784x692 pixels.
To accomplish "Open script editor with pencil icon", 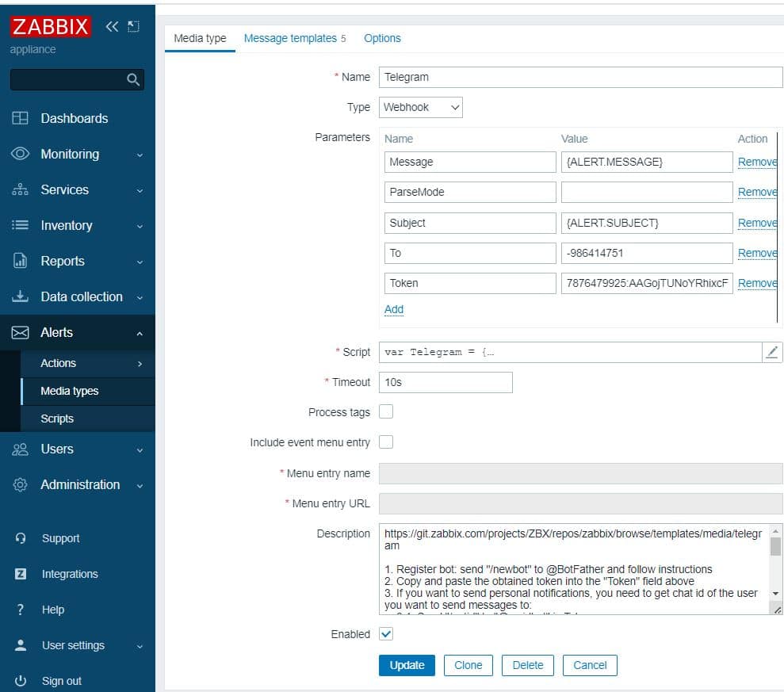I will 772,352.
